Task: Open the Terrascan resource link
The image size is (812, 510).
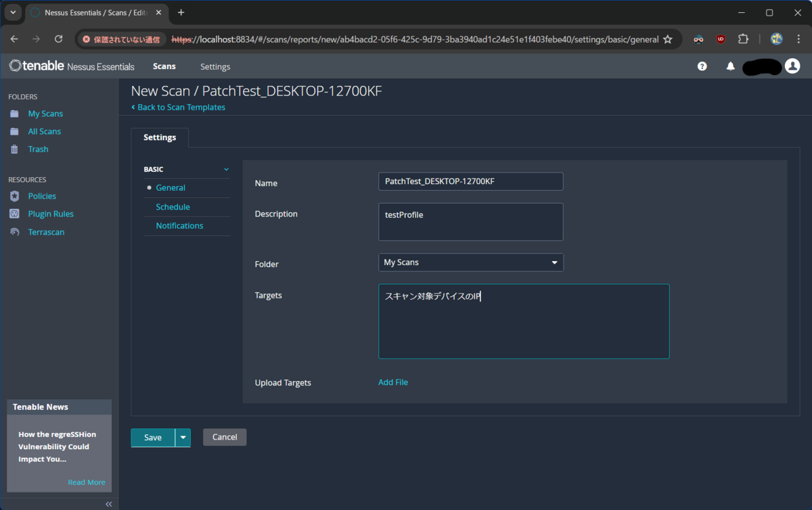Action: [46, 232]
